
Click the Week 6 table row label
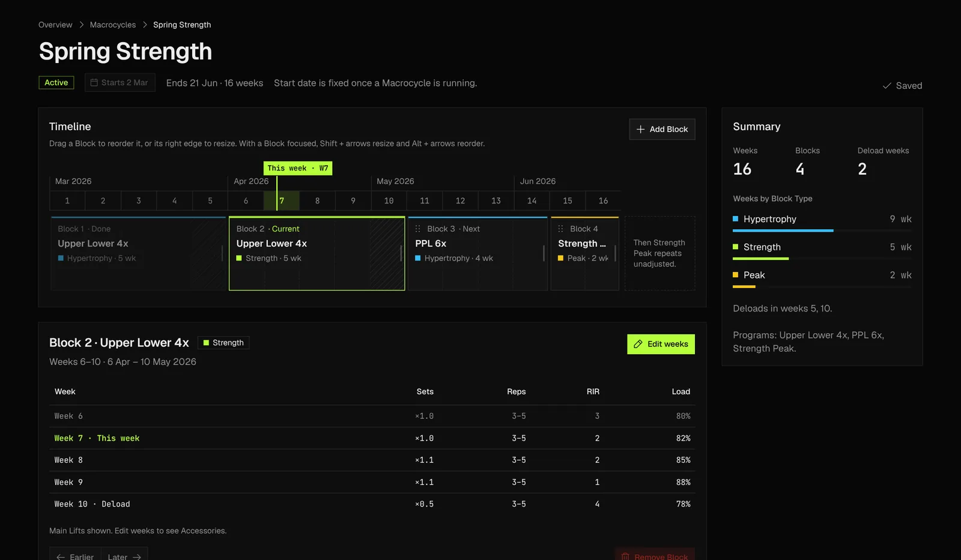point(68,416)
